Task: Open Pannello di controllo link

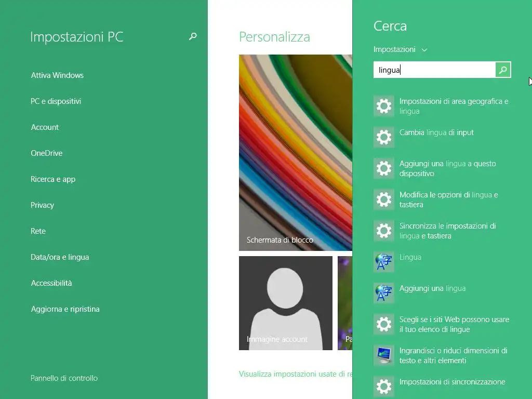Action: (64, 378)
